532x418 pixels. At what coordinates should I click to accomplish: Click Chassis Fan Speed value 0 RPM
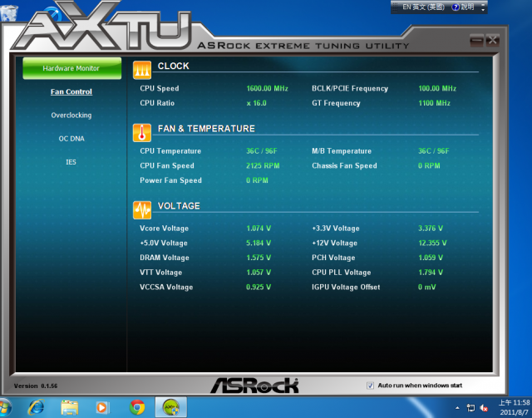[x=429, y=166]
